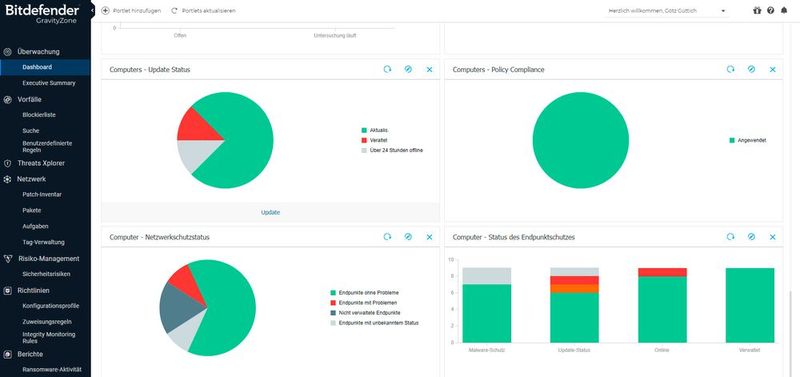The width and height of the screenshot is (800, 377).
Task: Click the Risiko-Management icon
Action: click(8, 259)
